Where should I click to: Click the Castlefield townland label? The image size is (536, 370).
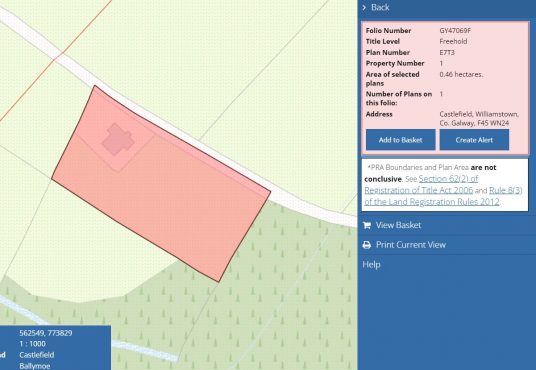(x=37, y=355)
